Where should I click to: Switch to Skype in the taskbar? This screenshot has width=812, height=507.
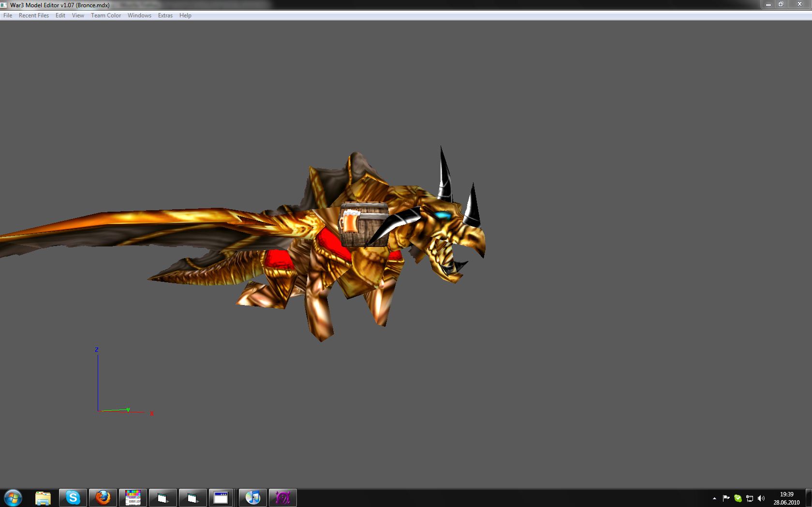pyautogui.click(x=73, y=497)
